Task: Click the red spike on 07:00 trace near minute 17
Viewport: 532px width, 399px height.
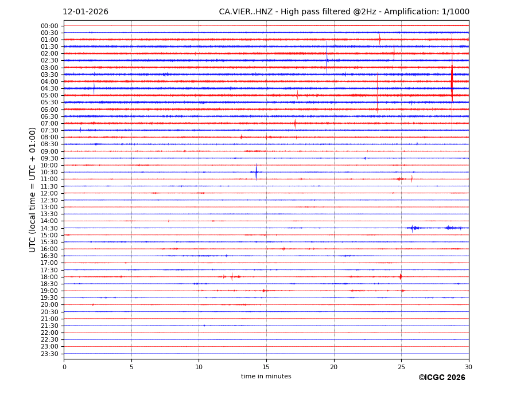Action: (x=295, y=123)
